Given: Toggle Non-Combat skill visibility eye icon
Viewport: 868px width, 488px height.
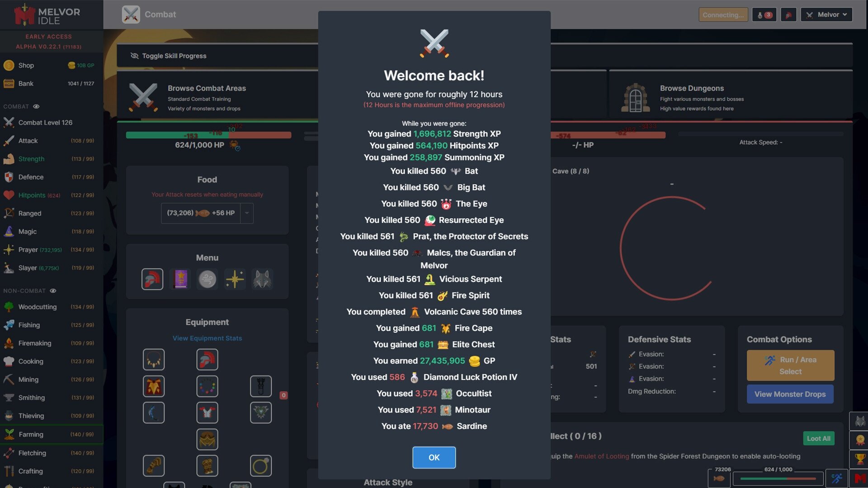Looking at the screenshot, I should (x=52, y=291).
